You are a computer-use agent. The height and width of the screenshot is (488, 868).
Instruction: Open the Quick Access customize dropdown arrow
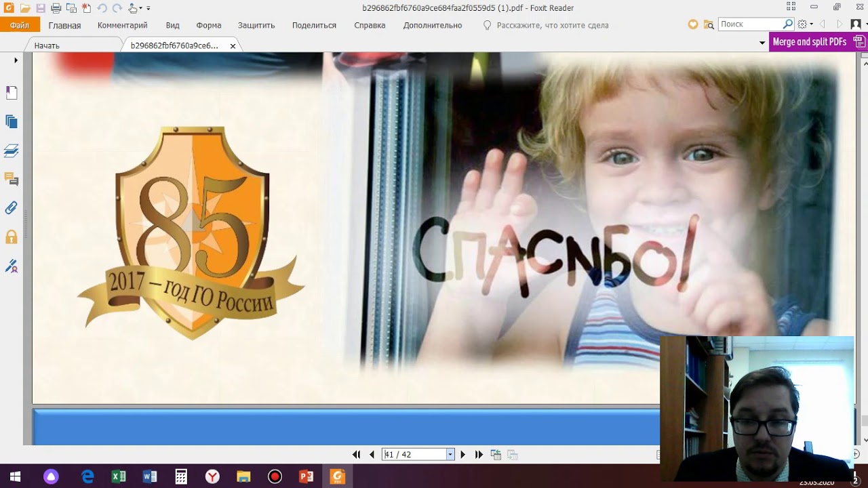click(x=149, y=9)
